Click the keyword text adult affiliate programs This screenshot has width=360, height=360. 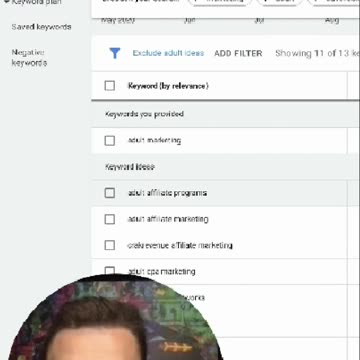167,193
